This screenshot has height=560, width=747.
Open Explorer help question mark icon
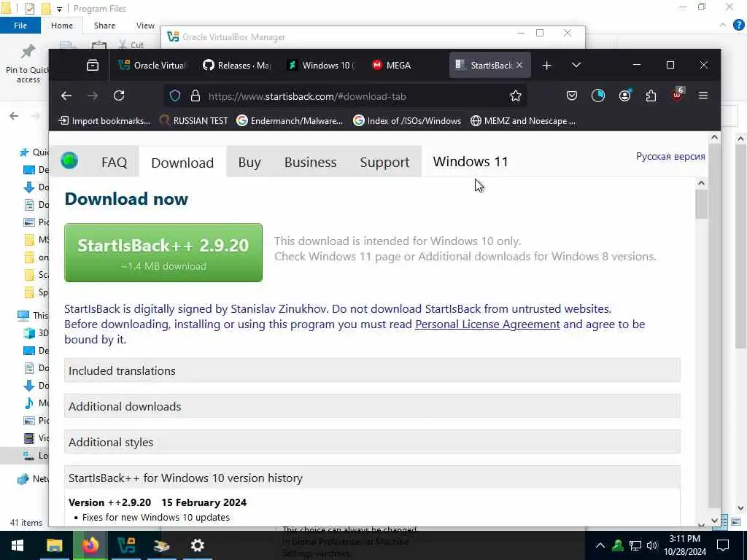point(739,25)
